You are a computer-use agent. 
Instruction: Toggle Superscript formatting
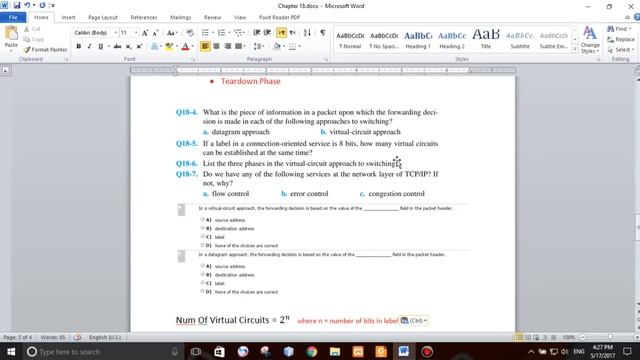click(139, 46)
